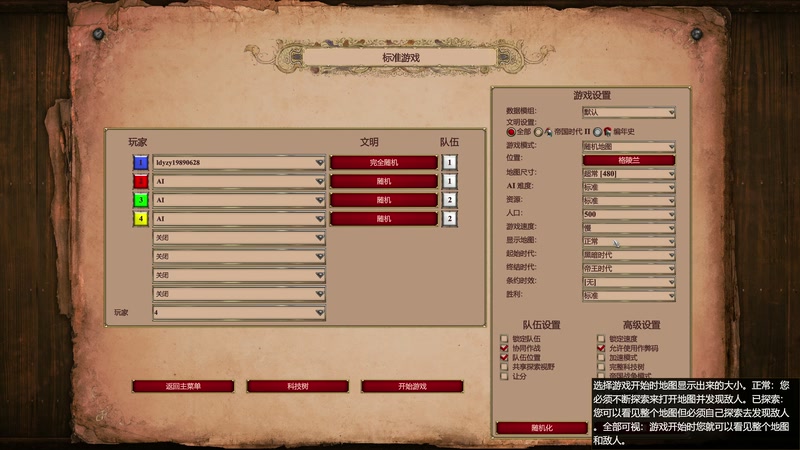Open the 地图尺寸 dropdown showing 超常 [480]
800x450 pixels.
[629, 173]
